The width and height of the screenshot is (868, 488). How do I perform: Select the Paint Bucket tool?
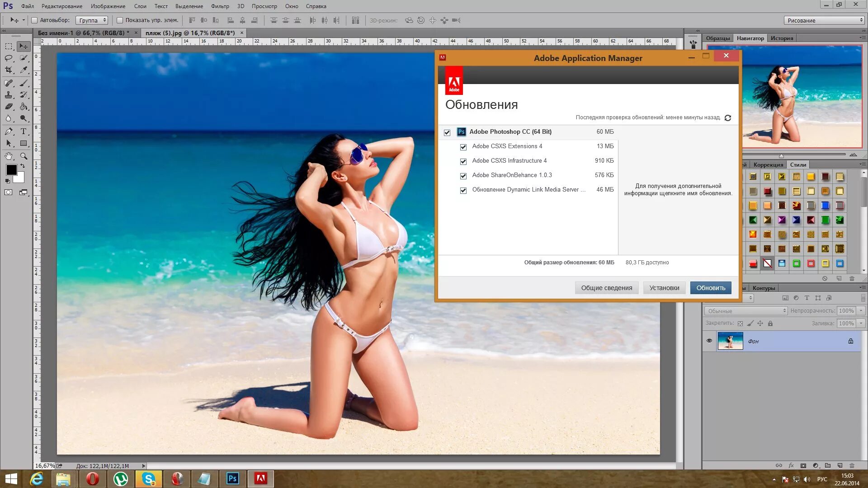(x=24, y=107)
